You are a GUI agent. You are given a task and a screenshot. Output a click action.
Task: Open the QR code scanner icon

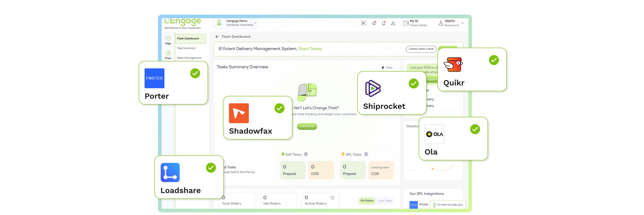[x=363, y=23]
